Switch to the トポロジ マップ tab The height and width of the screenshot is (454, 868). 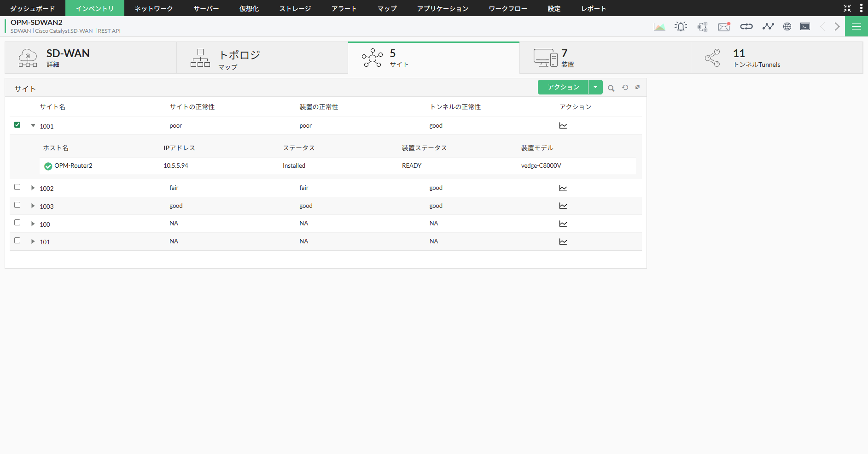(x=262, y=58)
